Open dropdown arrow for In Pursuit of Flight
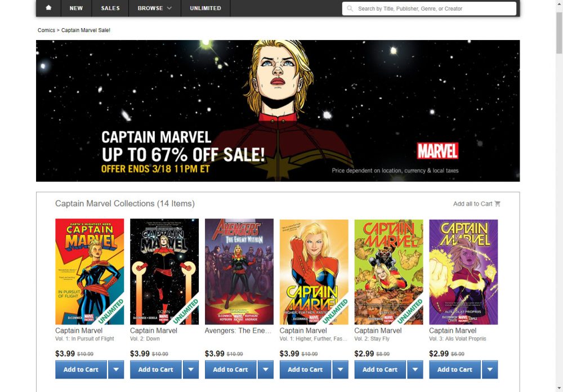Screen dimensions: 563x392 pos(116,369)
